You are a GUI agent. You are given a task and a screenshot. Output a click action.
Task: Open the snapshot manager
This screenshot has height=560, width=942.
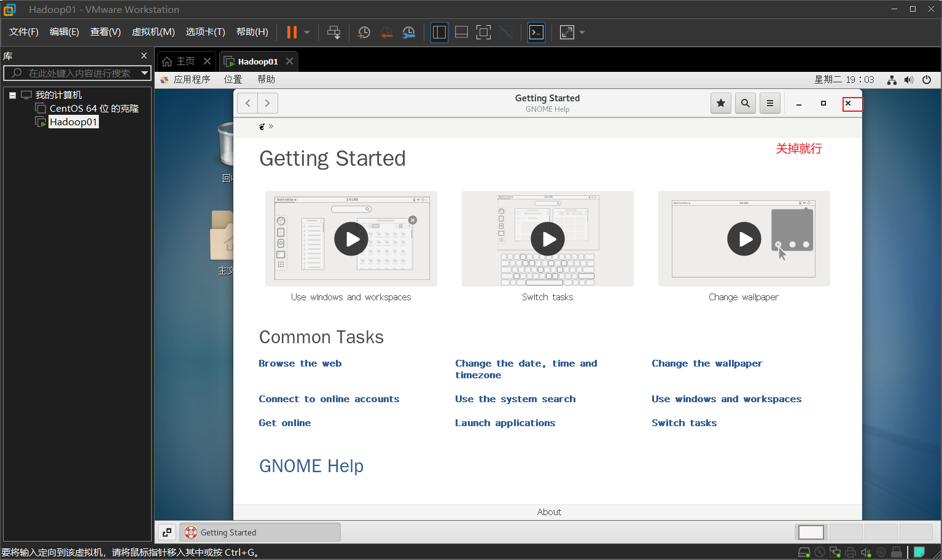[x=409, y=33]
